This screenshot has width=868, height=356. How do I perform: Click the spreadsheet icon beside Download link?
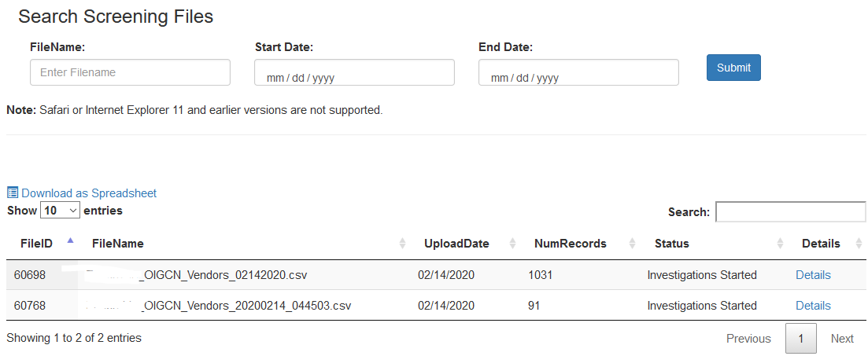tap(13, 193)
